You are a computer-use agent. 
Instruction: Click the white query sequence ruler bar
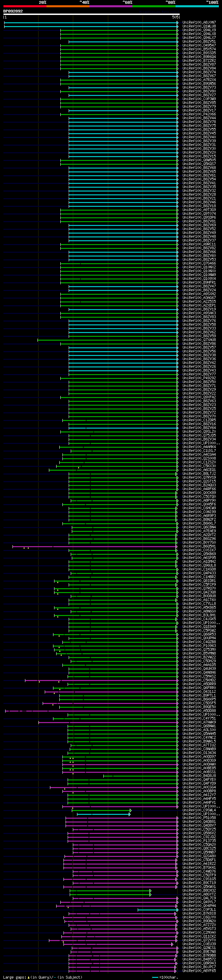[x=92, y=14]
